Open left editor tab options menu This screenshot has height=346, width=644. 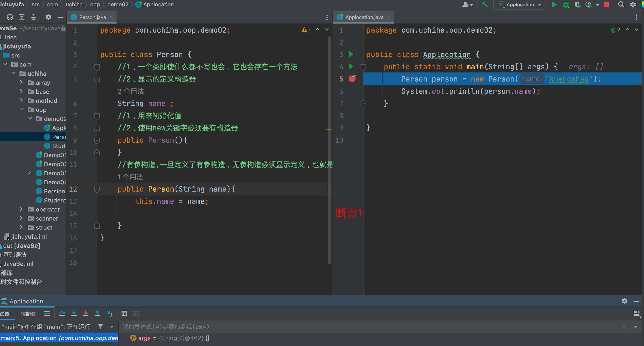point(327,17)
